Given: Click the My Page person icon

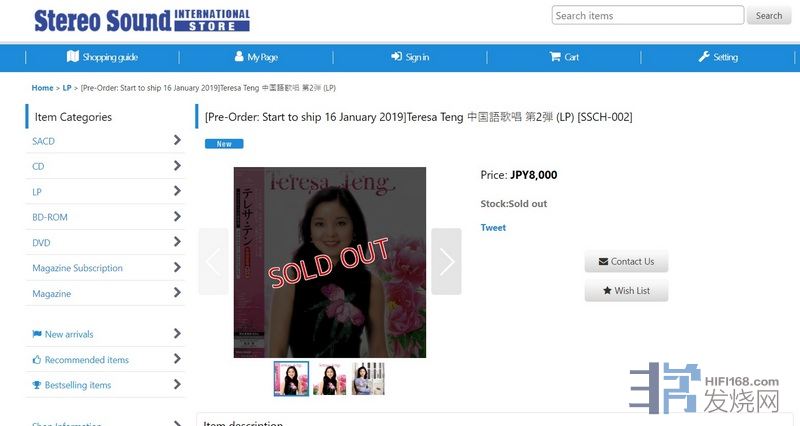Looking at the screenshot, I should pos(239,56).
